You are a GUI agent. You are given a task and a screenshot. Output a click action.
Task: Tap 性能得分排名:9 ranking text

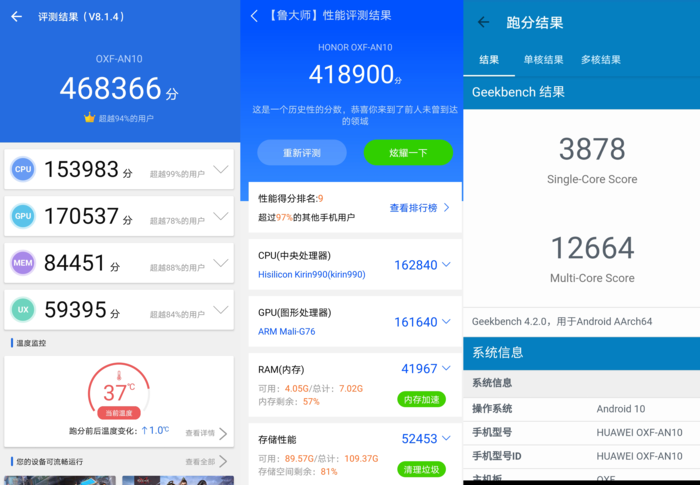[291, 198]
